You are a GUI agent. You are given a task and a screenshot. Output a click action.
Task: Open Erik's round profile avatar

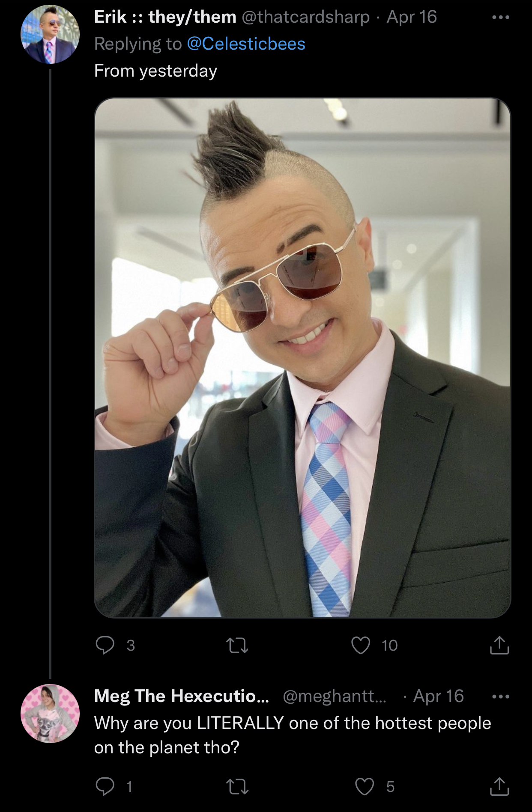tap(50, 34)
